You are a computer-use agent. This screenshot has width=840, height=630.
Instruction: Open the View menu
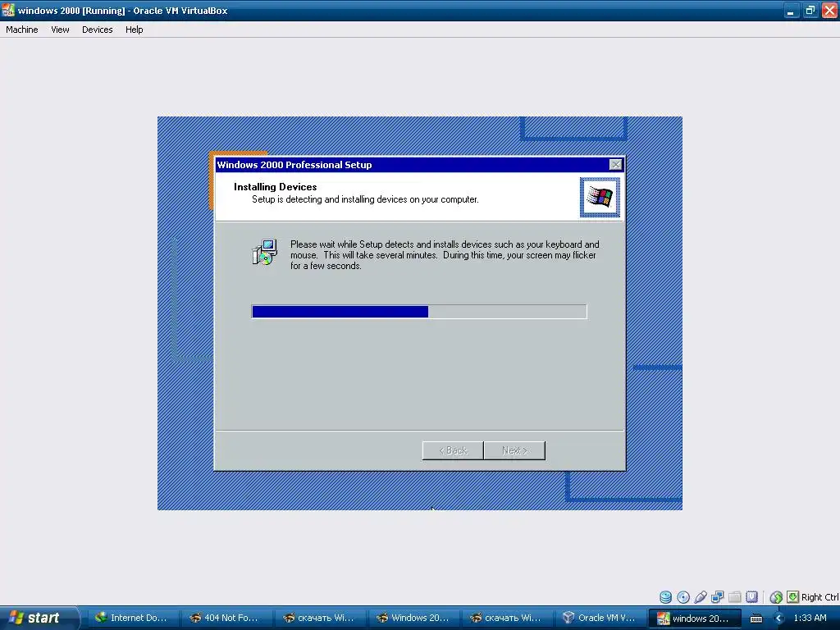coord(60,30)
